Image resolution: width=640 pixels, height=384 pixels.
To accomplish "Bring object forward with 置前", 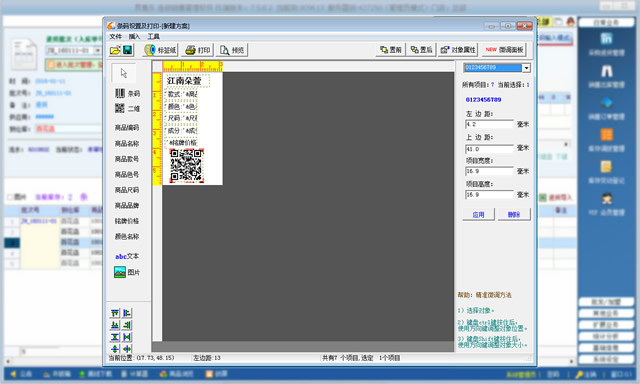I will point(391,50).
